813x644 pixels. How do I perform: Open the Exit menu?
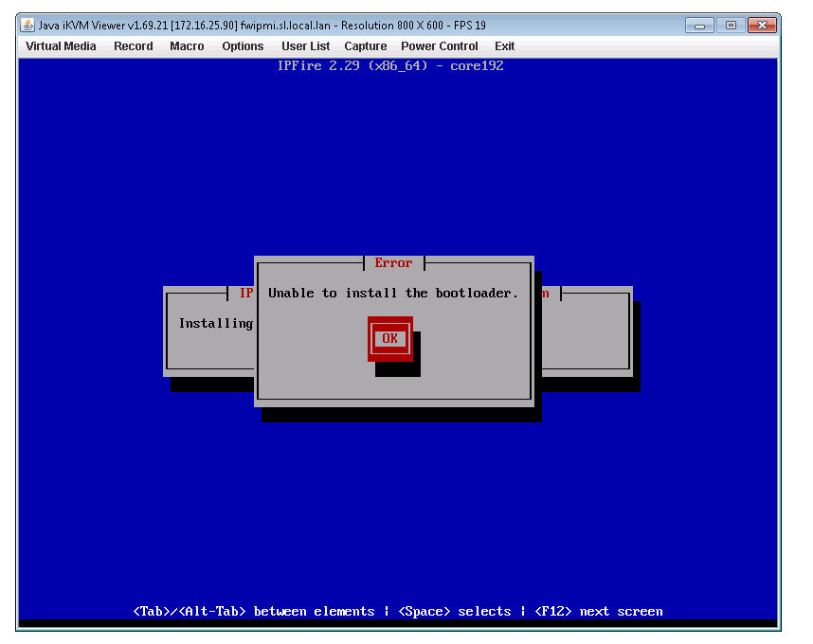click(504, 46)
